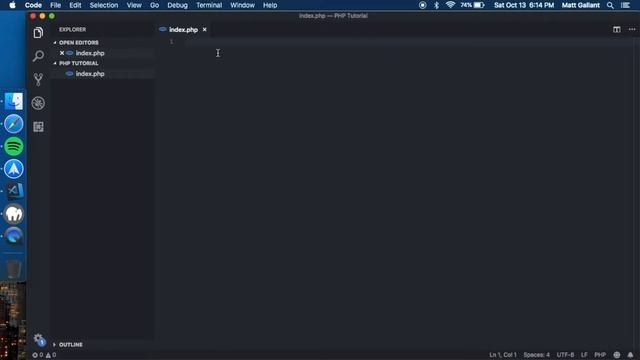Click date and time in menu bar
This screenshot has height=360, width=640.
pyautogui.click(x=524, y=5)
